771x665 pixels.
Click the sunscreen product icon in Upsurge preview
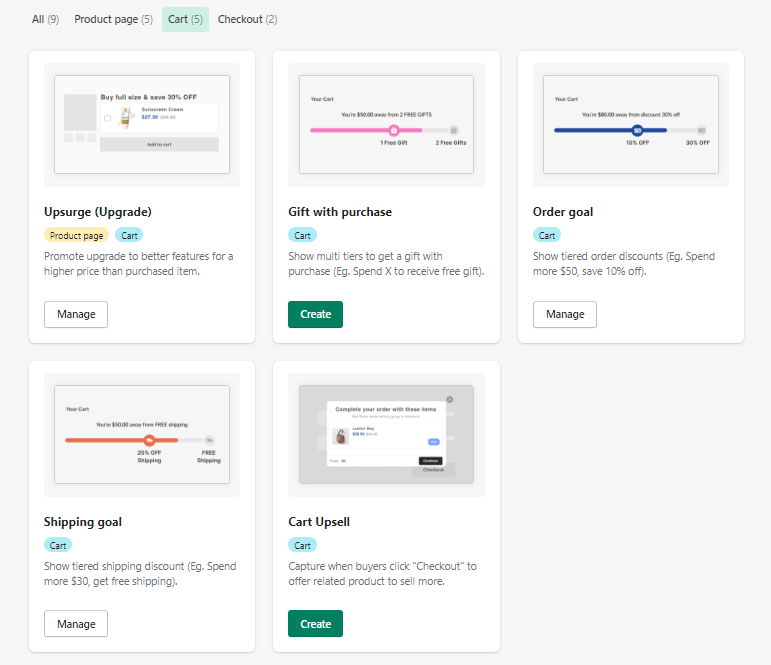click(x=126, y=118)
